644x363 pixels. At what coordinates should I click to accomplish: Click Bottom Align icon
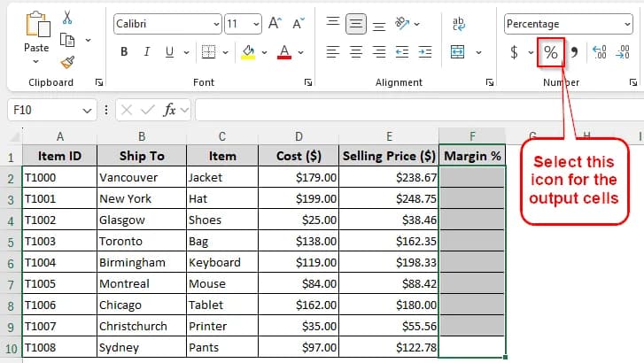378,26
